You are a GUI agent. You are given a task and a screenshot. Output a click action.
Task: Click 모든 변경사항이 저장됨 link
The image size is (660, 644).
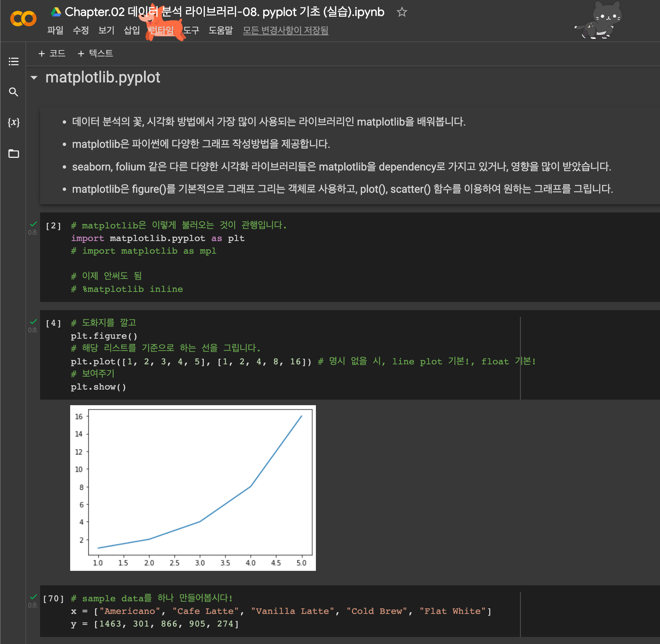(285, 30)
